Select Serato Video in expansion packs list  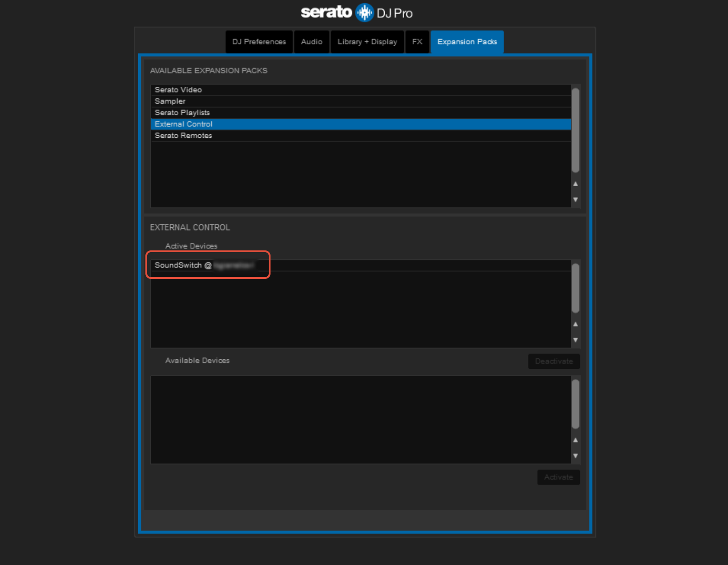click(x=361, y=90)
